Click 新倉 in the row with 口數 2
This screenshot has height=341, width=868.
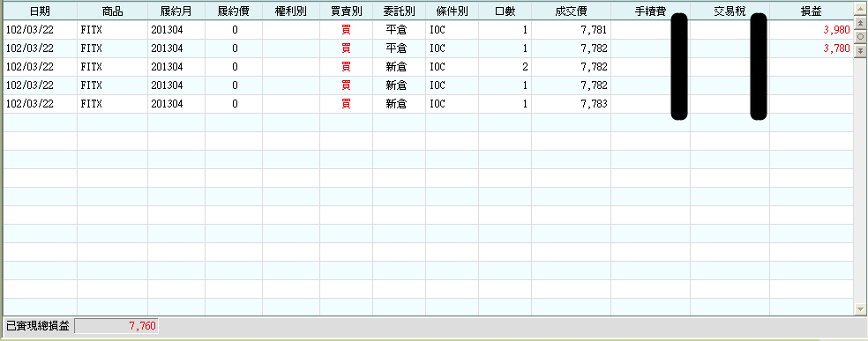[397, 68]
